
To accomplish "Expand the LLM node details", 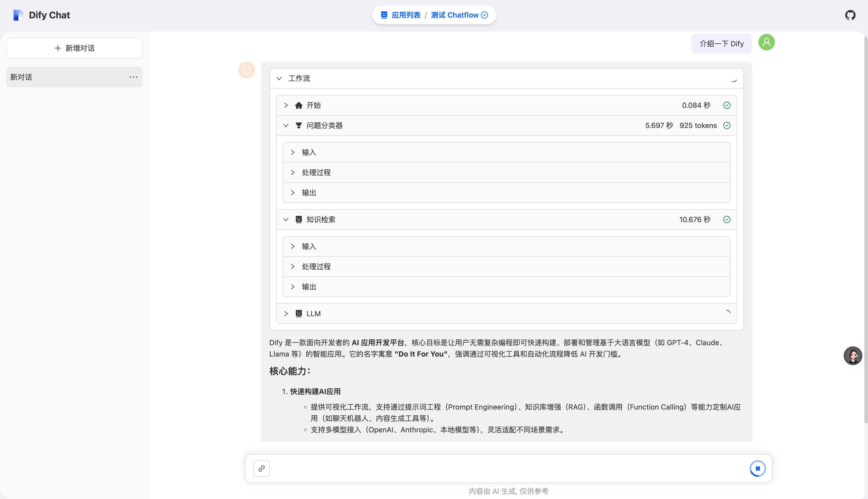I will (286, 313).
